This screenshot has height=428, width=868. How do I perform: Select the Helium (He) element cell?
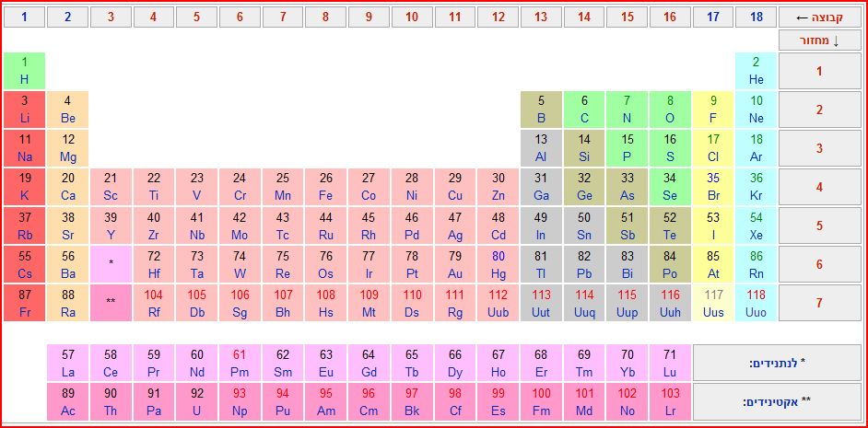click(756, 71)
